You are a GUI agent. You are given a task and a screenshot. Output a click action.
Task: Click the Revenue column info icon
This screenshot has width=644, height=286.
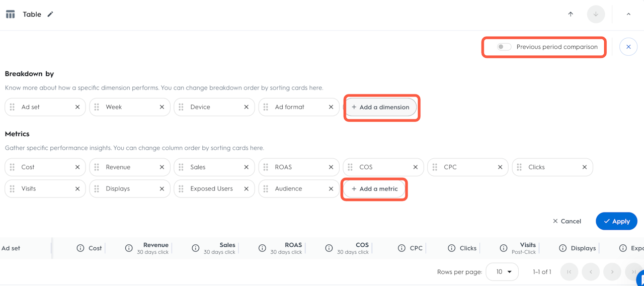click(x=129, y=248)
